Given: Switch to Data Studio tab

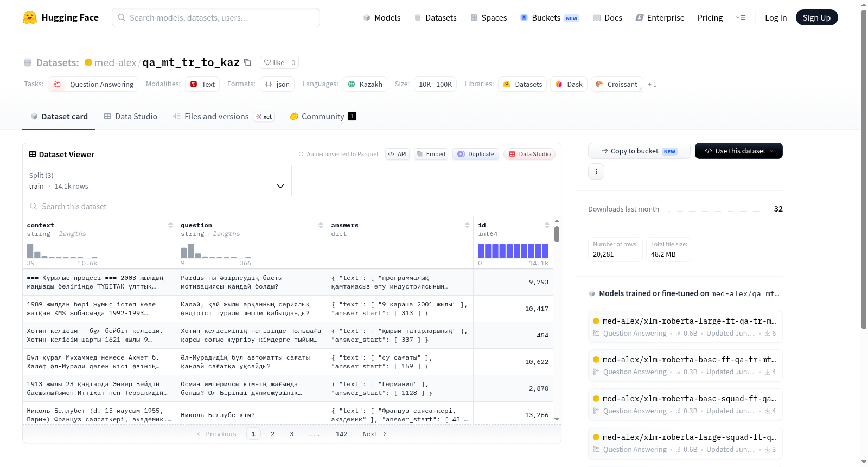Looking at the screenshot, I should [x=131, y=116].
